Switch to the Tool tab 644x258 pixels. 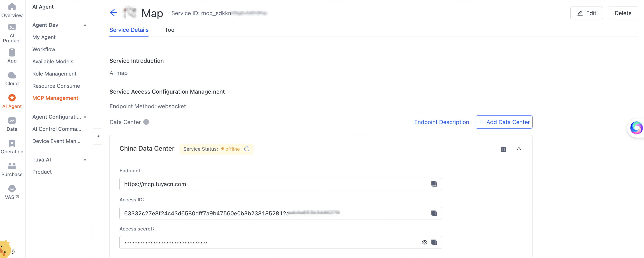tap(170, 30)
